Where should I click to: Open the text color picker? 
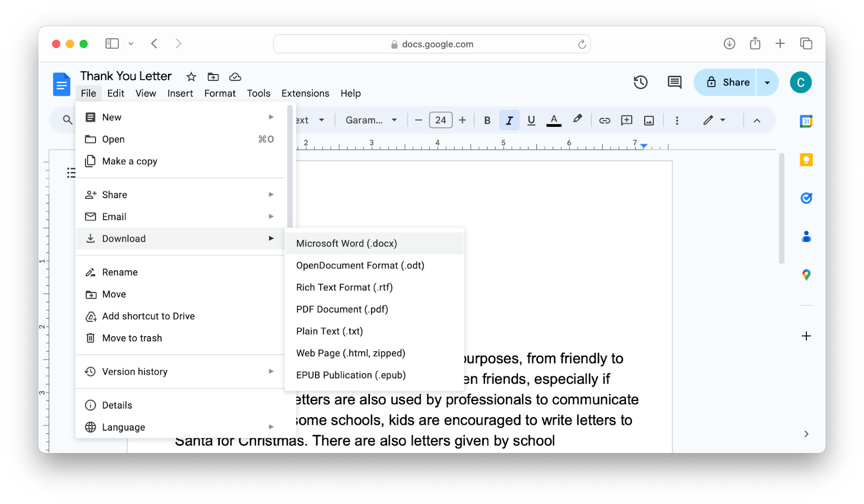pos(553,120)
